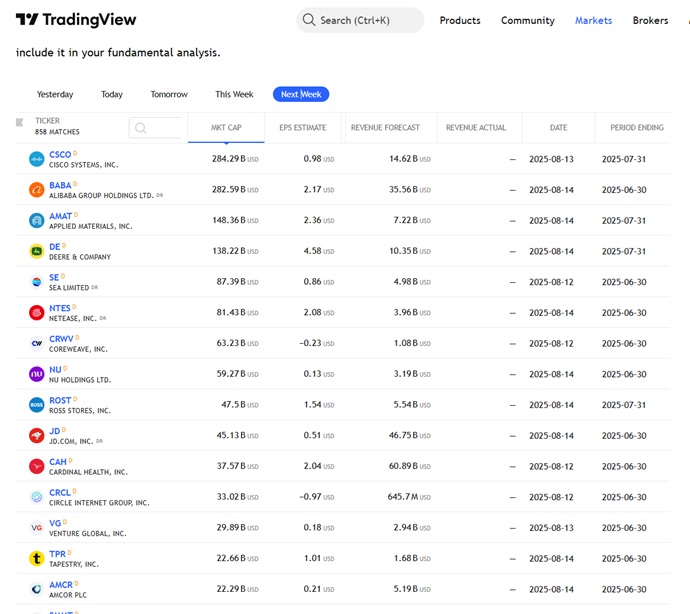The width and height of the screenshot is (690, 614).
Task: Click the Venture Global logo icon
Action: tap(37, 528)
